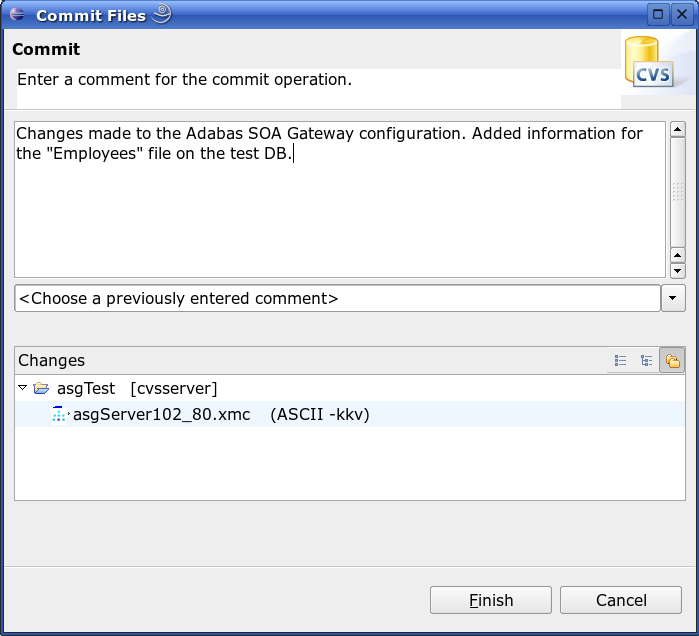699x636 pixels.
Task: Click "Enter a comment for the commit operation."
Action: 185,79
